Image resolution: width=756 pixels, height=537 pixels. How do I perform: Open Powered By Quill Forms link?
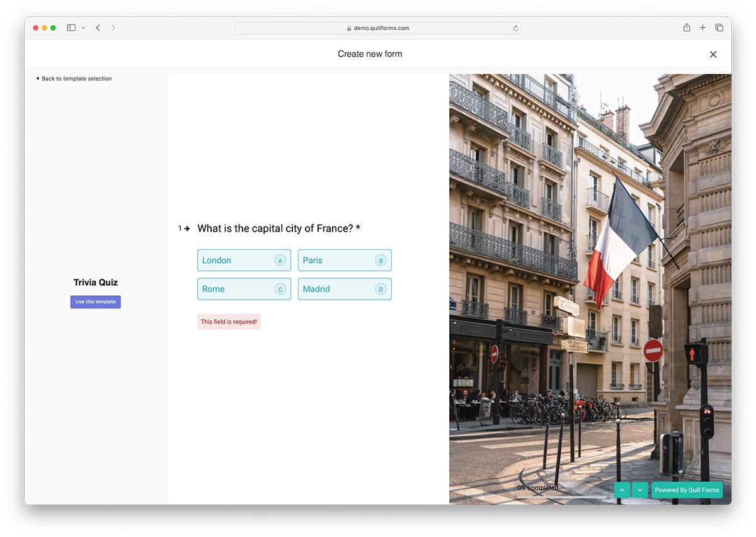687,490
